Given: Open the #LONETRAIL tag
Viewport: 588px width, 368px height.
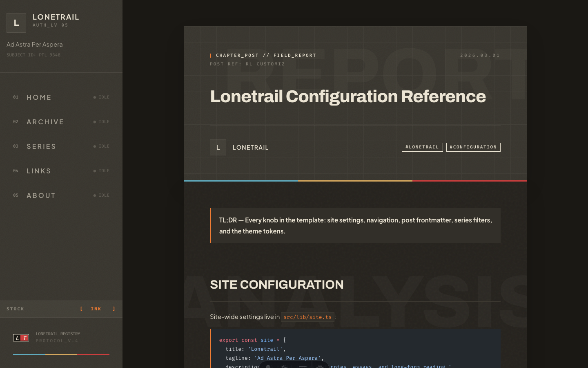Looking at the screenshot, I should point(422,147).
